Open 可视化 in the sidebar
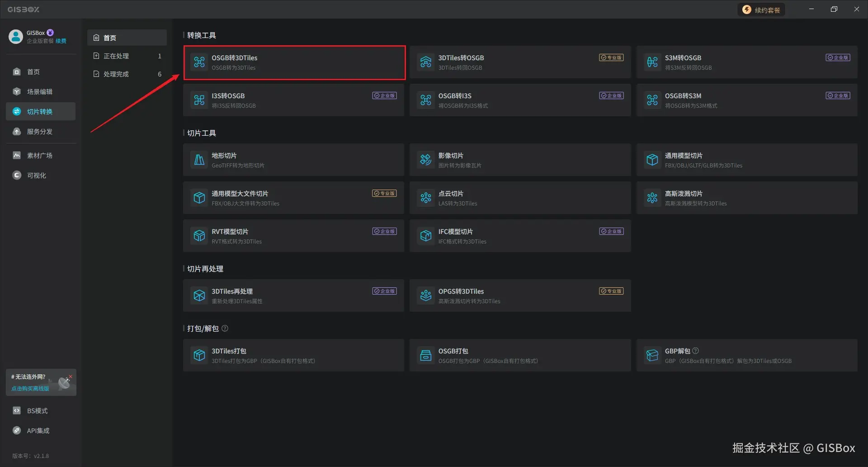 [41, 176]
